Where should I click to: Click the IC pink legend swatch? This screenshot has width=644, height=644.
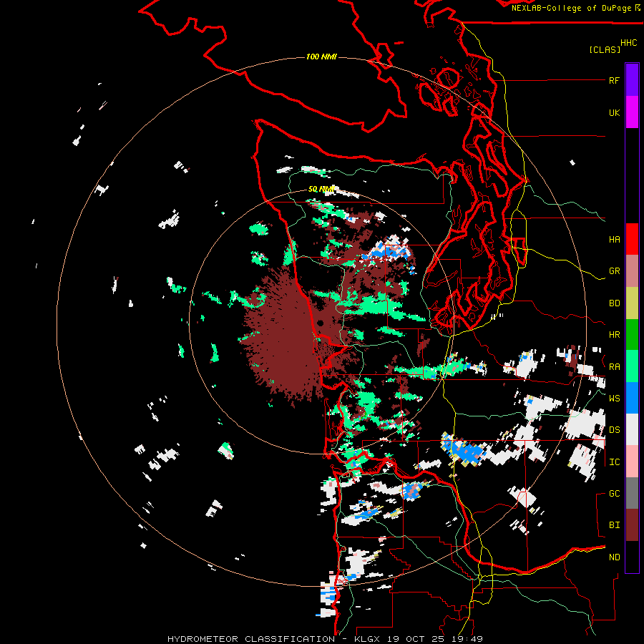[x=632, y=462]
